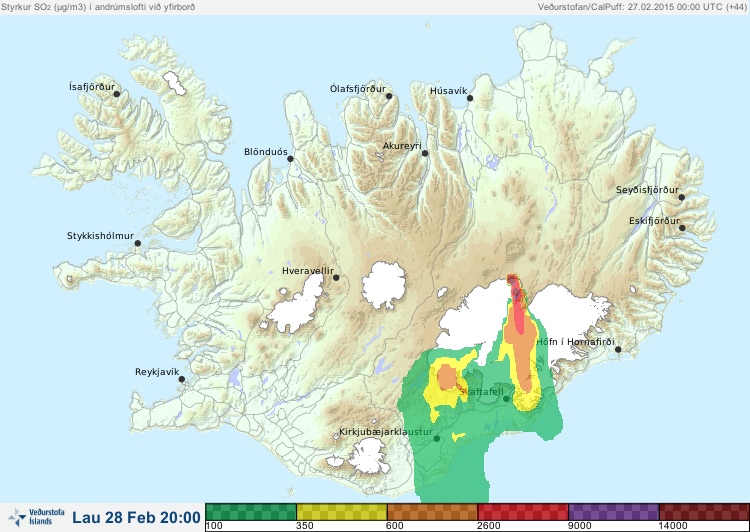The image size is (750, 532).
Task: Click the orange 600 legend swatch
Action: [x=432, y=512]
